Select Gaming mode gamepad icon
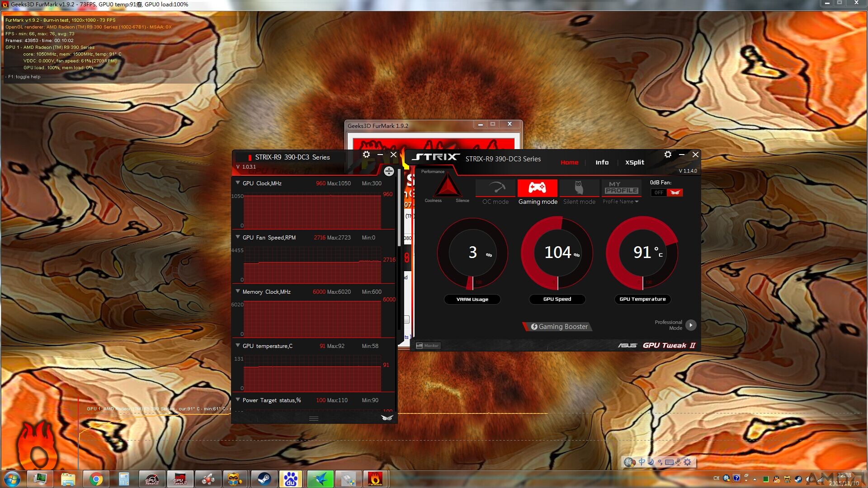This screenshot has height=488, width=868. pos(537,188)
